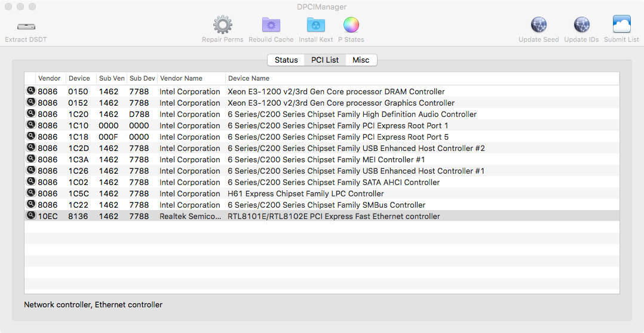This screenshot has height=333, width=644.
Task: Select the MEI Controller #1 device name
Action: pos(326,159)
